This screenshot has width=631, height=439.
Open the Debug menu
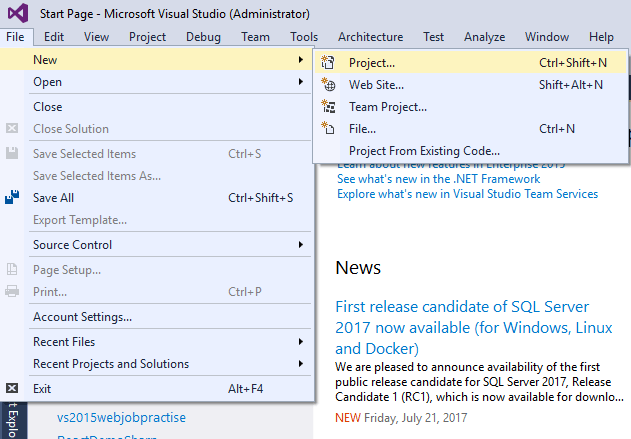click(x=203, y=37)
